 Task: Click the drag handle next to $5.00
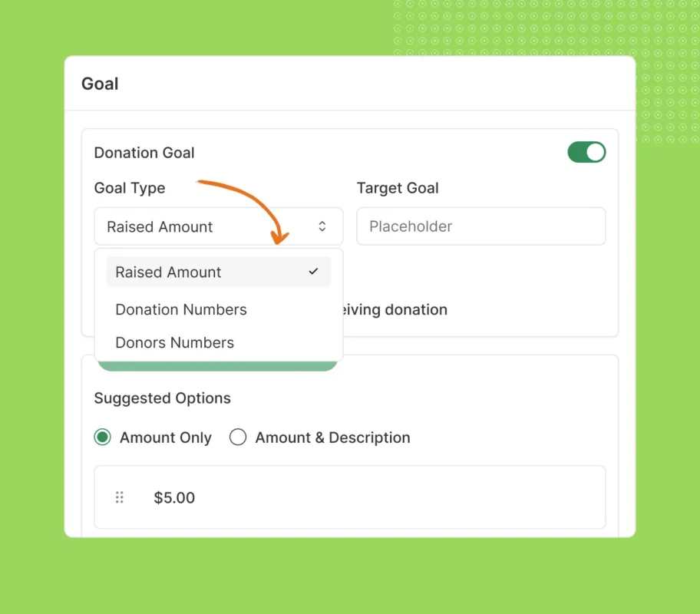tap(120, 497)
